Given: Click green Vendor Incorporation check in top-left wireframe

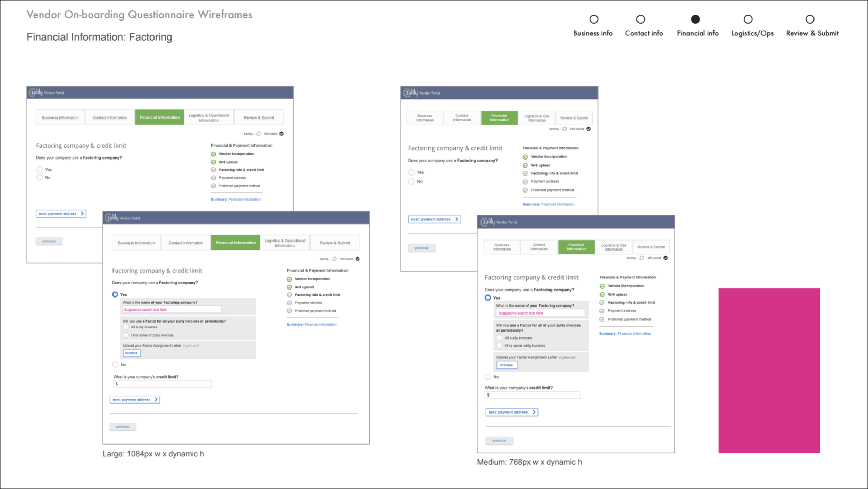Looking at the screenshot, I should coord(213,154).
